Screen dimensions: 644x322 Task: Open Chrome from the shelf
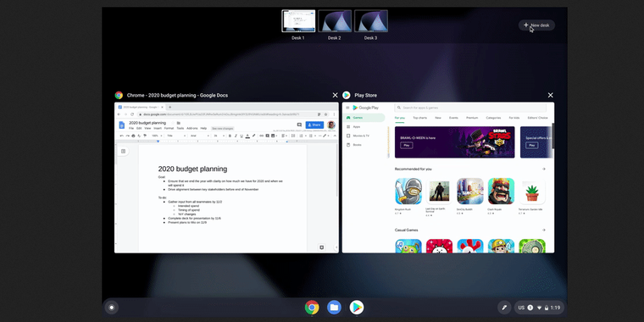click(x=312, y=308)
